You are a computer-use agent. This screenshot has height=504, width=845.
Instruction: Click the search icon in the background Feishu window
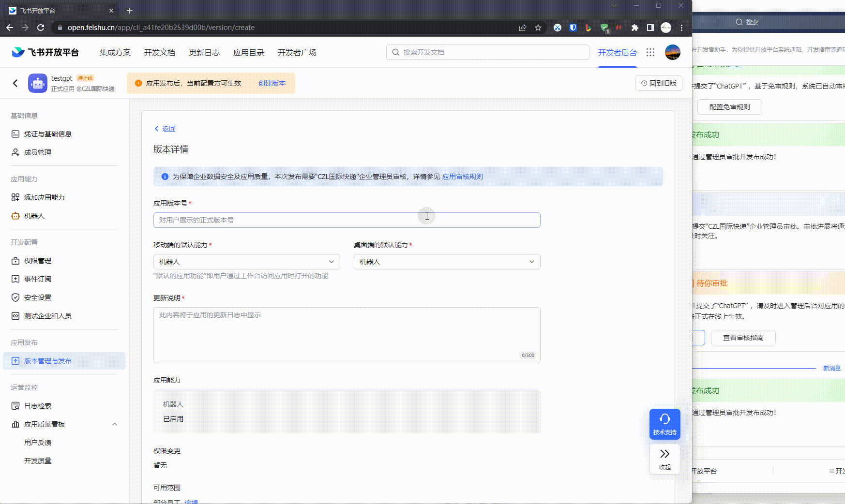739,22
